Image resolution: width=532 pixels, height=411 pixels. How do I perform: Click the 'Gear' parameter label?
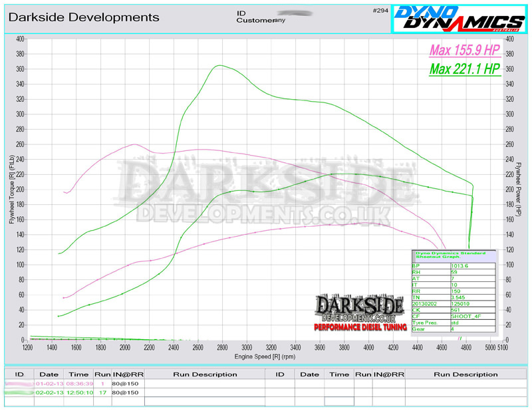click(x=418, y=329)
